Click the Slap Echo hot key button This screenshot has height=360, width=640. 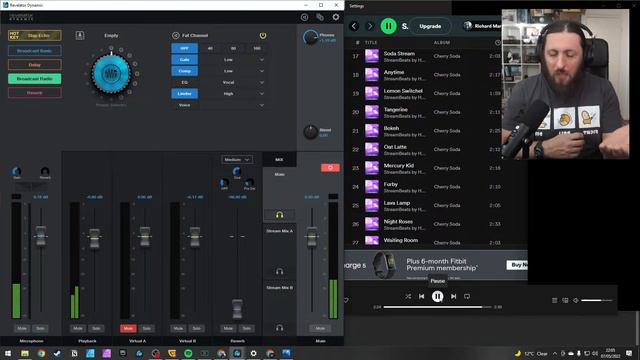35,36
